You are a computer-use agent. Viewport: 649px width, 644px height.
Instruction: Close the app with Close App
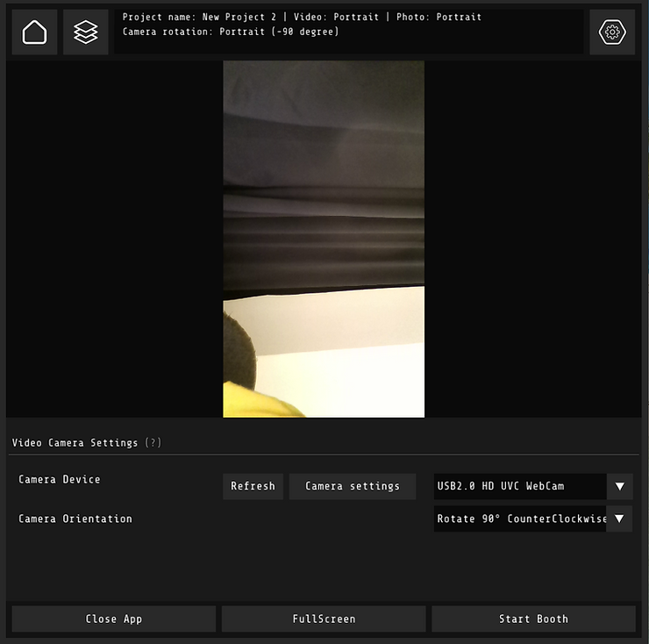114,619
